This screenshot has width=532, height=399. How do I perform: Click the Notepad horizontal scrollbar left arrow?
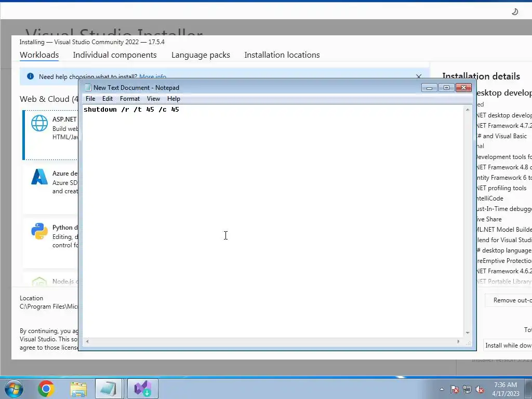click(x=87, y=341)
